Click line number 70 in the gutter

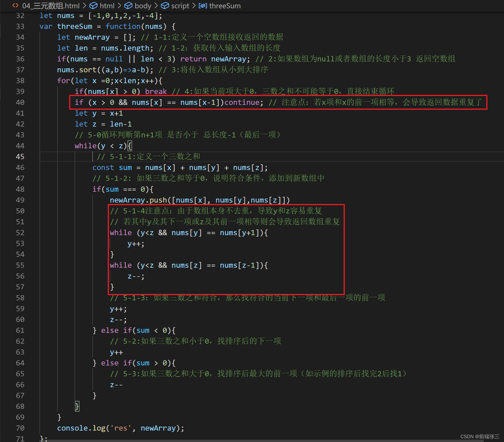click(20, 428)
